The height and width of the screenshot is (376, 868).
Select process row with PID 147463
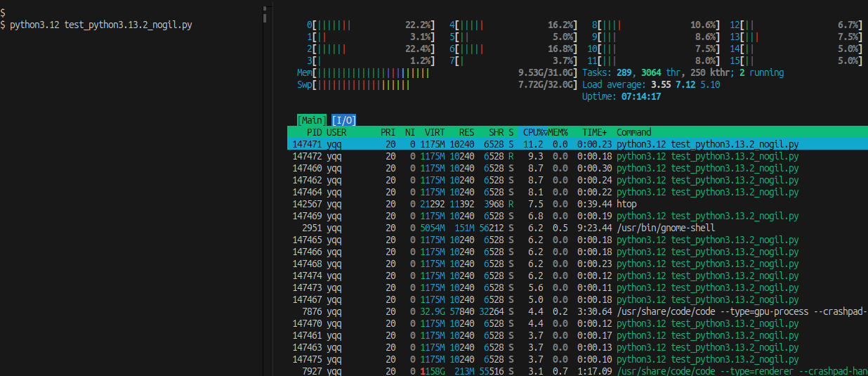pyautogui.click(x=577, y=347)
